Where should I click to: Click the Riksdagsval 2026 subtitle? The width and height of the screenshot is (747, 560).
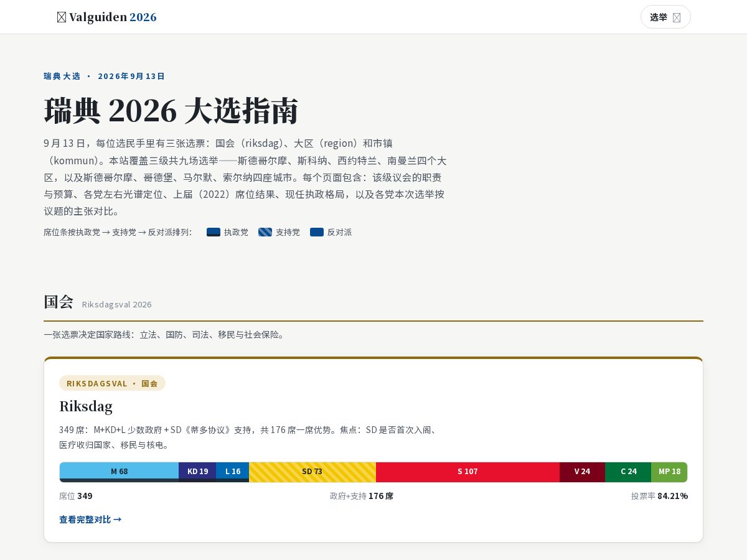tap(117, 305)
